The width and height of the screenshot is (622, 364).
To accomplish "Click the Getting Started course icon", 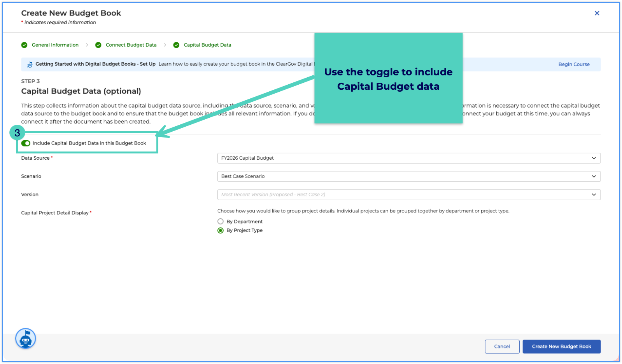I will click(30, 64).
